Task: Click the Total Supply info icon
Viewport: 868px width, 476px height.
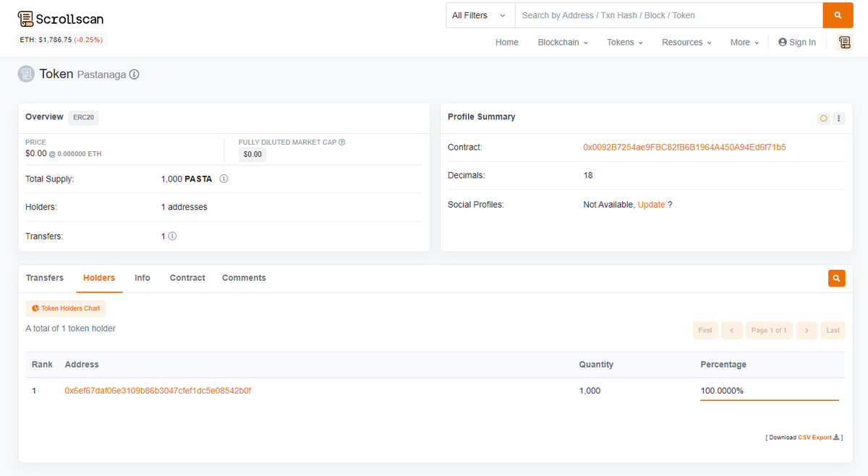Action: (x=224, y=179)
